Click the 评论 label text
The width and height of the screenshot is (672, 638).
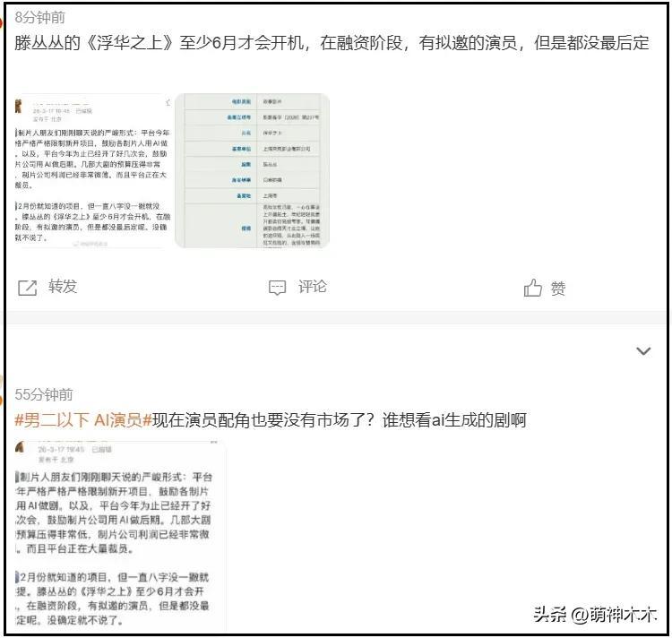(313, 287)
